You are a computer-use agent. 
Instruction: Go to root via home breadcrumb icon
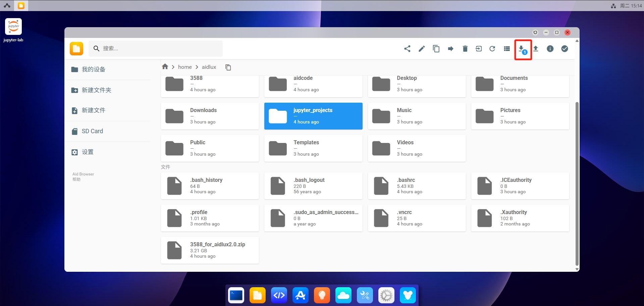pyautogui.click(x=165, y=67)
